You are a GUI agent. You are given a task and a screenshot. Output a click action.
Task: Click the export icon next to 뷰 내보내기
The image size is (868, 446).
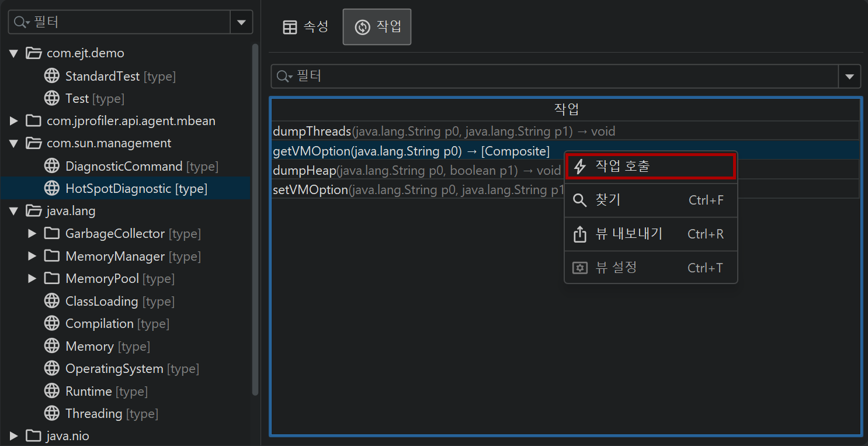pos(579,234)
